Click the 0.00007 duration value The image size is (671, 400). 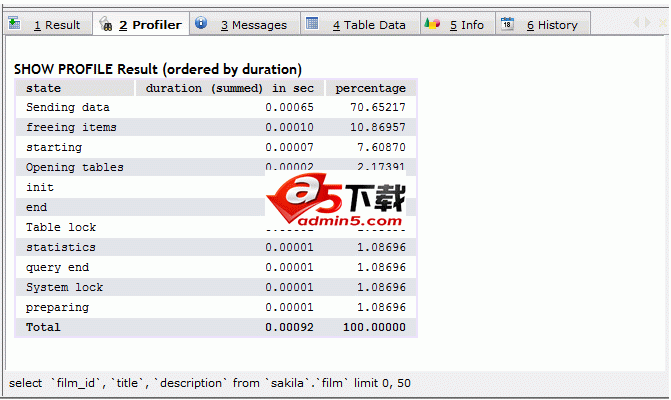289,148
